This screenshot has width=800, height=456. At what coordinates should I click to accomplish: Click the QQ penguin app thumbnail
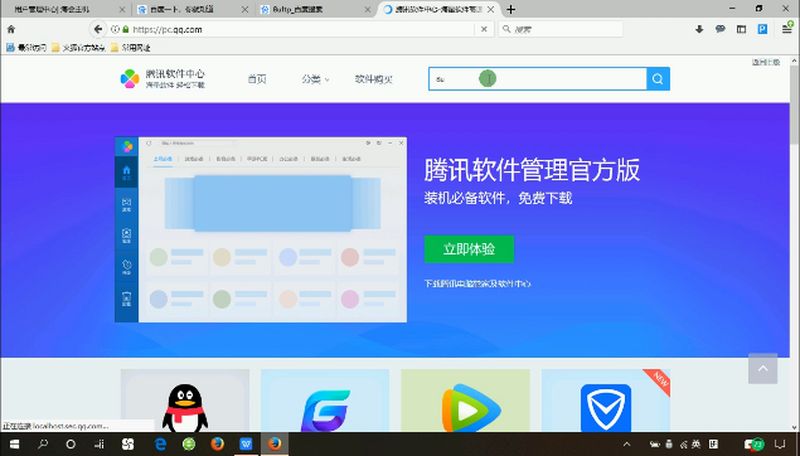[x=185, y=400]
